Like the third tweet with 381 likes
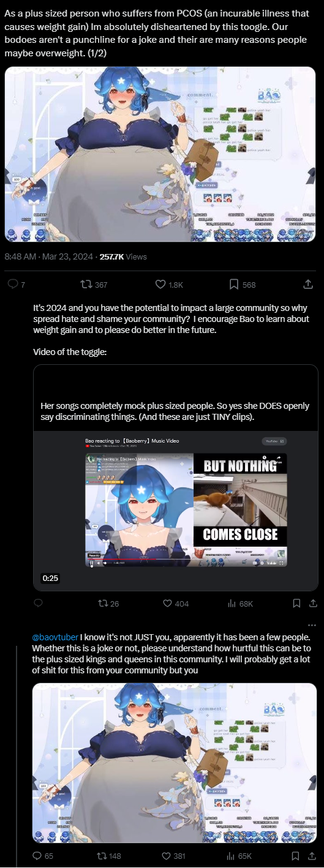324x868 pixels. click(174, 856)
